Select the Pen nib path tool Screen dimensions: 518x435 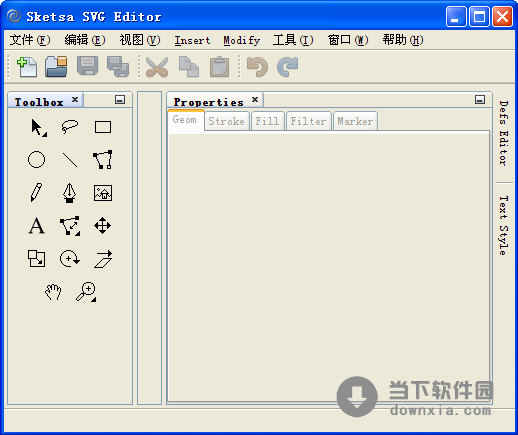[x=69, y=193]
